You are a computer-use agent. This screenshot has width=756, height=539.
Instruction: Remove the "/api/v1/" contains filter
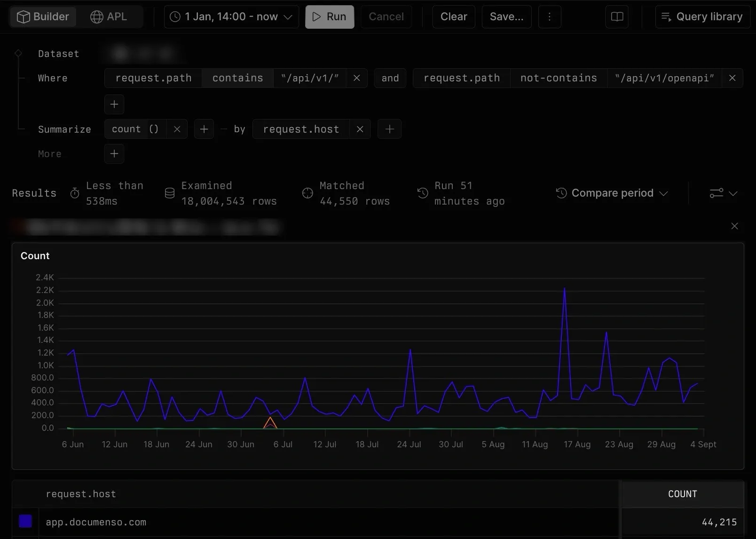click(x=357, y=78)
